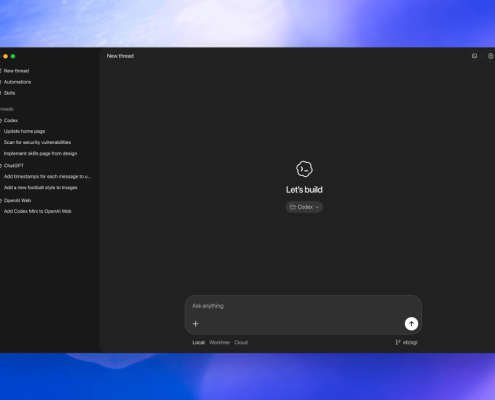Image resolution: width=495 pixels, height=400 pixels.
Task: Open Add a new football style thread
Action: (40, 188)
